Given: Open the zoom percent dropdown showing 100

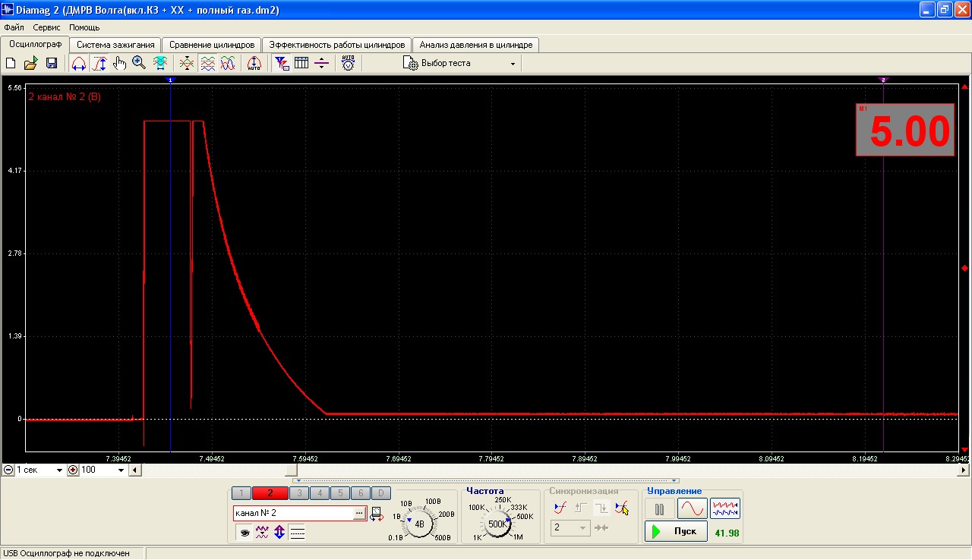Looking at the screenshot, I should [x=103, y=470].
